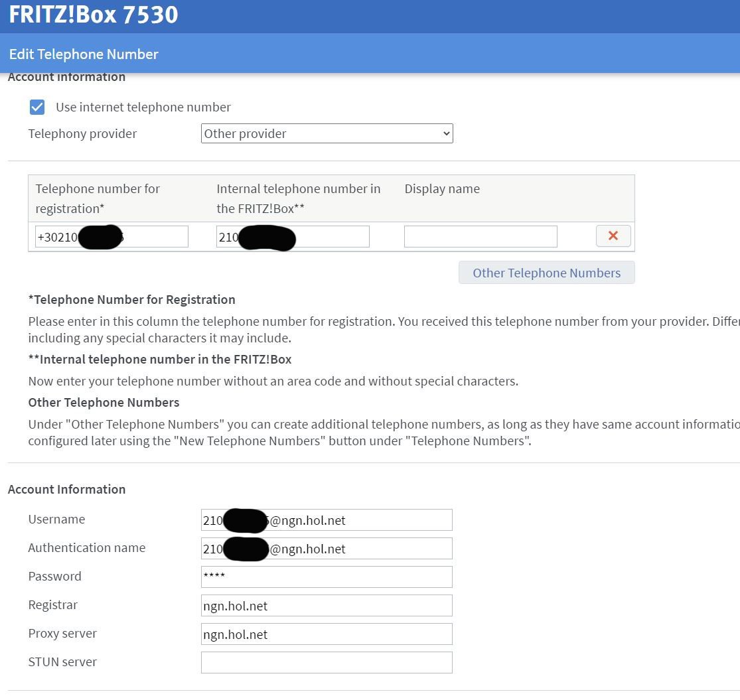Select the bold Other Telephone Numbers heading
Screen dimensions: 740x700
[x=104, y=402]
